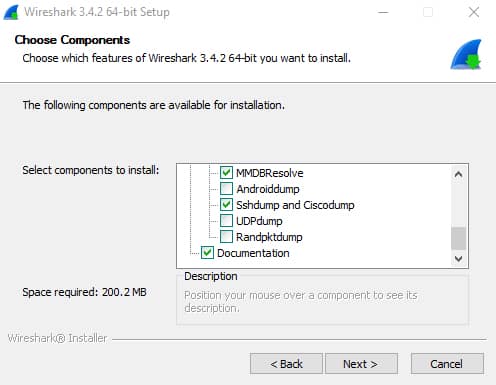Image resolution: width=496 pixels, height=385 pixels.
Task: Click the 'Choose Components' heading
Action: (x=72, y=40)
